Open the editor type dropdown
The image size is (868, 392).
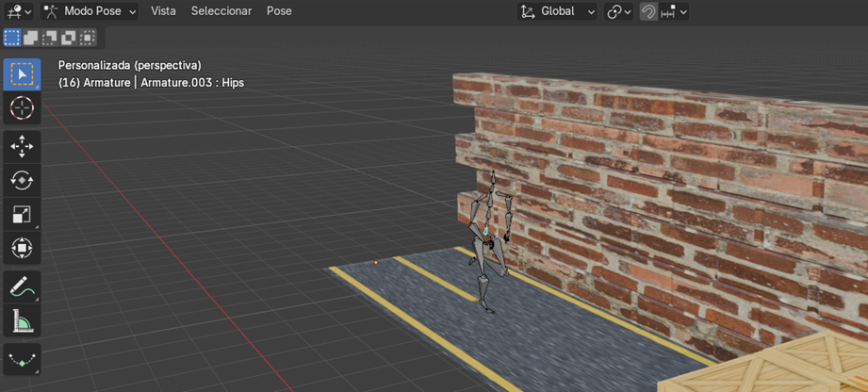(x=18, y=11)
